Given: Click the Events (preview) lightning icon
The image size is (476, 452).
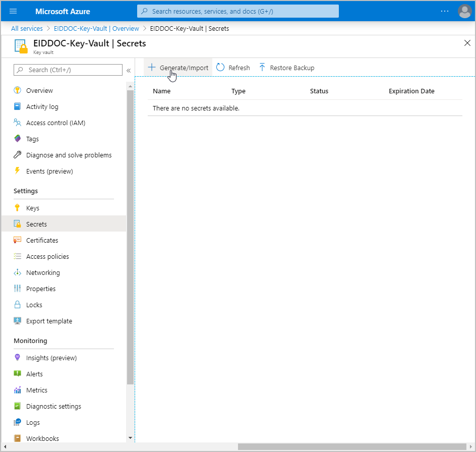Looking at the screenshot, I should pos(18,171).
